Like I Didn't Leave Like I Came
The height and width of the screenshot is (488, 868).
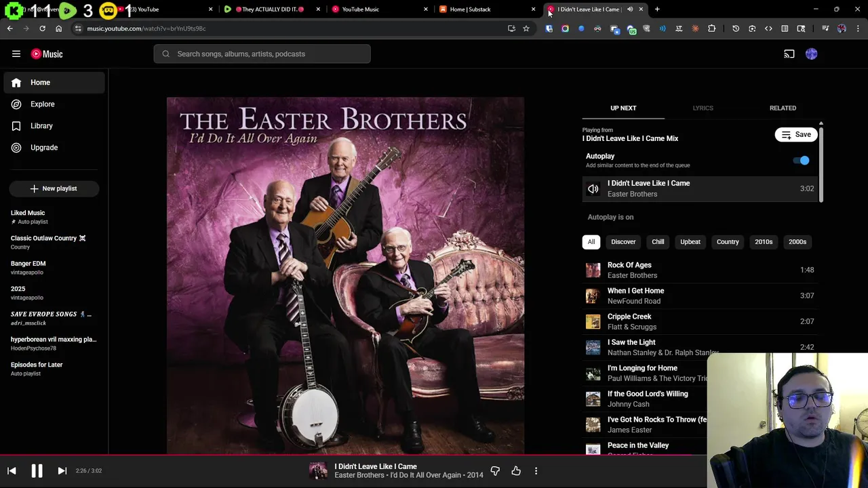pos(516,470)
